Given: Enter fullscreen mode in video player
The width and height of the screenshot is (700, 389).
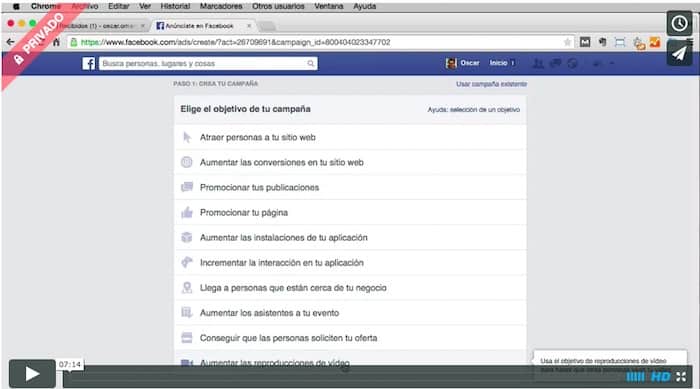Looking at the screenshot, I should (x=681, y=377).
